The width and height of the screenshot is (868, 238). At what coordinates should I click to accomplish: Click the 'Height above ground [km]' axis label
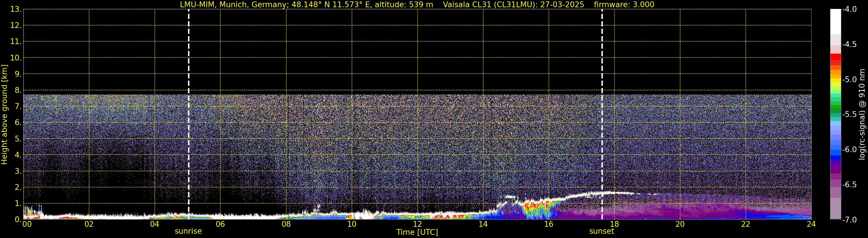pyautogui.click(x=4, y=115)
